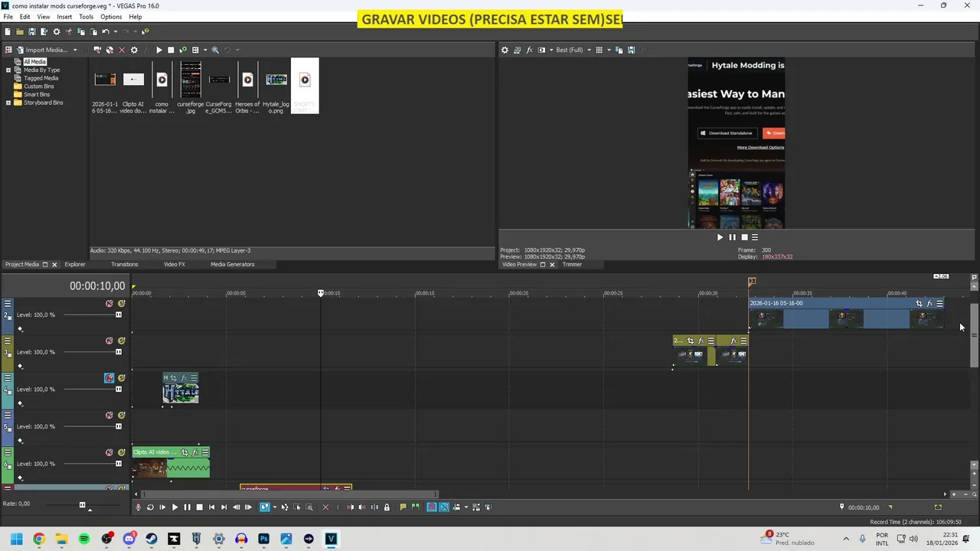Open Video Preview properties gear icon
This screenshot has height=551, width=980.
coord(505,50)
